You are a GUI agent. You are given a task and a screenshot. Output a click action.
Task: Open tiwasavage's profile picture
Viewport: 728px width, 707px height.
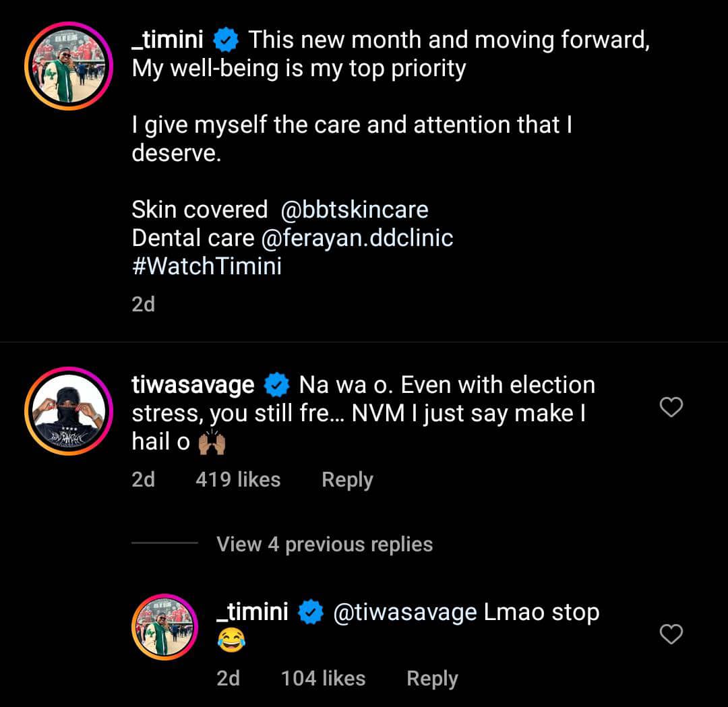coord(65,410)
